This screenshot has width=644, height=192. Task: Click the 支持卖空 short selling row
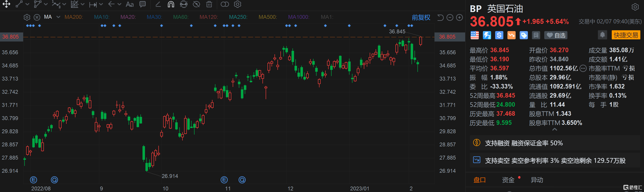(x=555, y=160)
